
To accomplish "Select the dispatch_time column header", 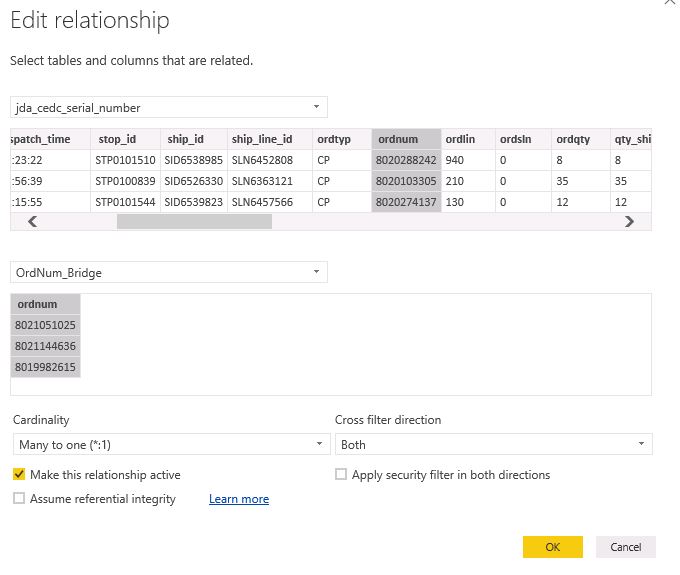I will tap(50, 139).
